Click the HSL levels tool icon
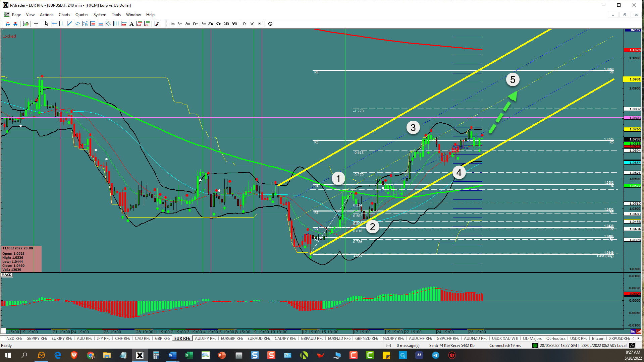 click(147, 24)
